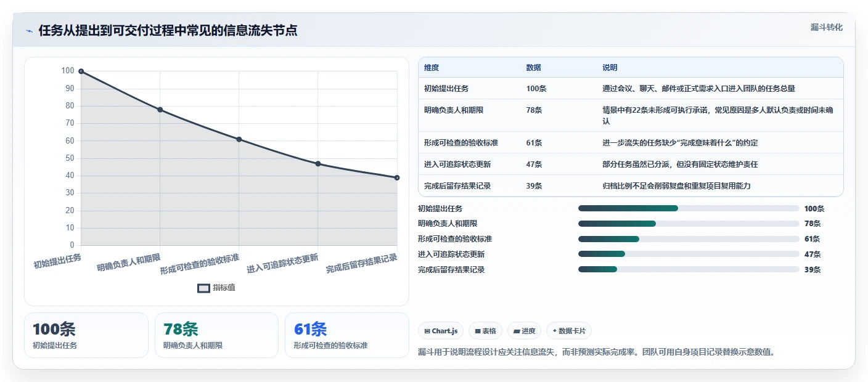Select the chart data point at 78
The image size is (868, 382).
pyautogui.click(x=160, y=110)
